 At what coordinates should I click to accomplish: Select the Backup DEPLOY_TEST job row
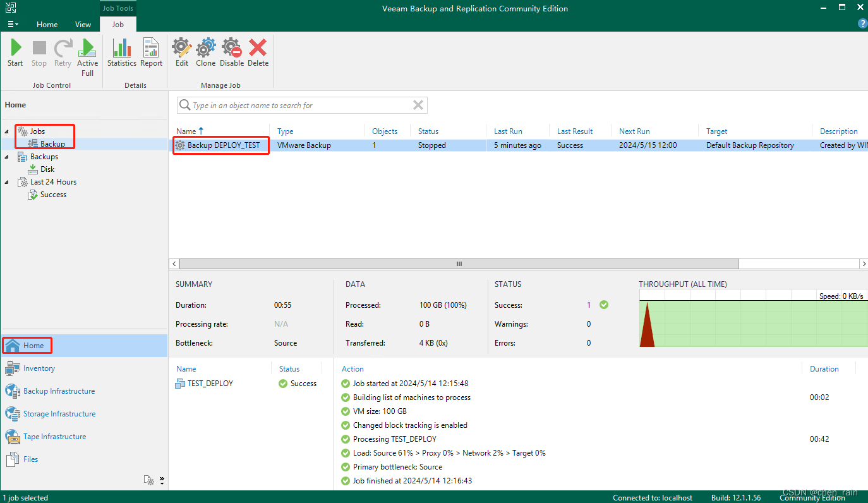point(518,145)
